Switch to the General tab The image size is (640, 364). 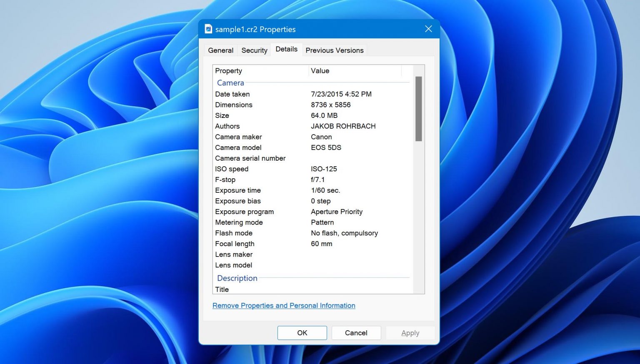tap(220, 50)
